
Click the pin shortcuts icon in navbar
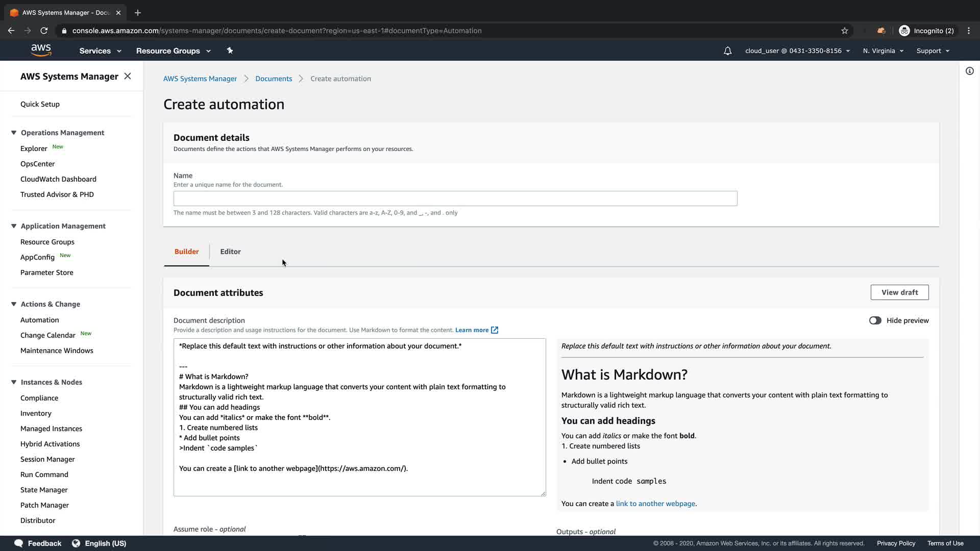[x=230, y=51]
